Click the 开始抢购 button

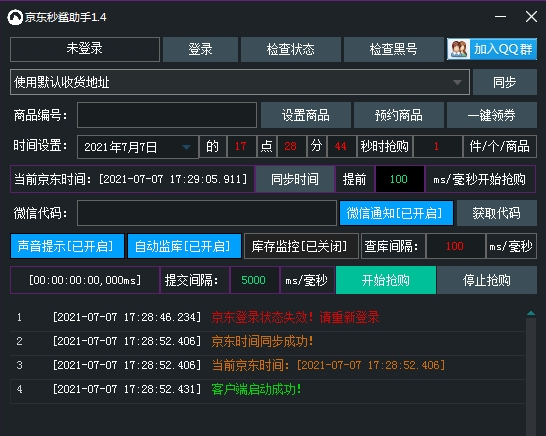pyautogui.click(x=386, y=280)
